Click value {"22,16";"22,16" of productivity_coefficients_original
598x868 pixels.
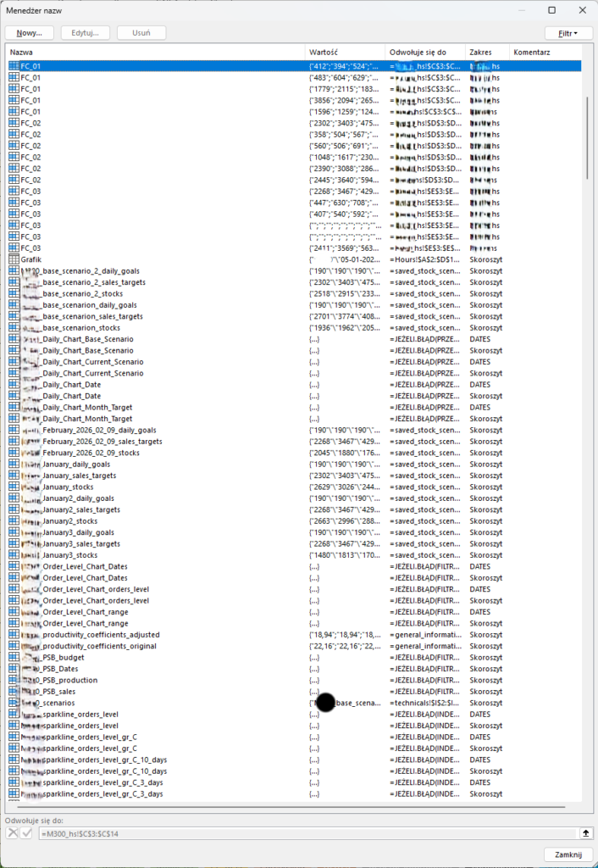pyautogui.click(x=344, y=646)
